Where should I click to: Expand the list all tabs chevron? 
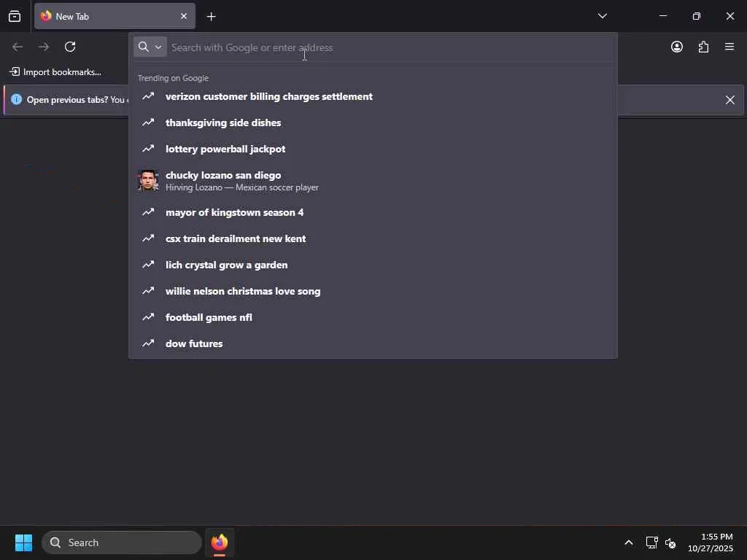click(602, 16)
